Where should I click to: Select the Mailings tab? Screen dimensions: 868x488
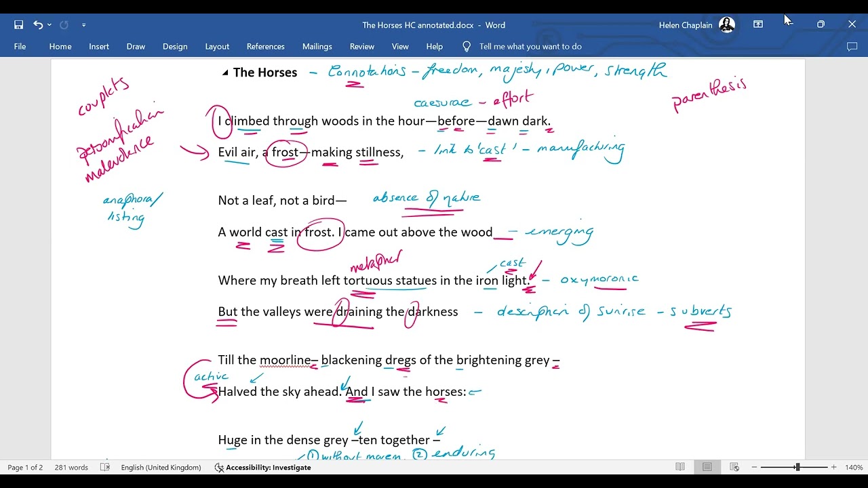317,47
